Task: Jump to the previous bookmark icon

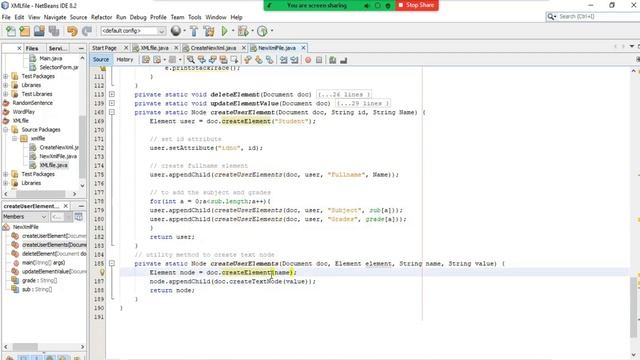Action: (x=247, y=60)
